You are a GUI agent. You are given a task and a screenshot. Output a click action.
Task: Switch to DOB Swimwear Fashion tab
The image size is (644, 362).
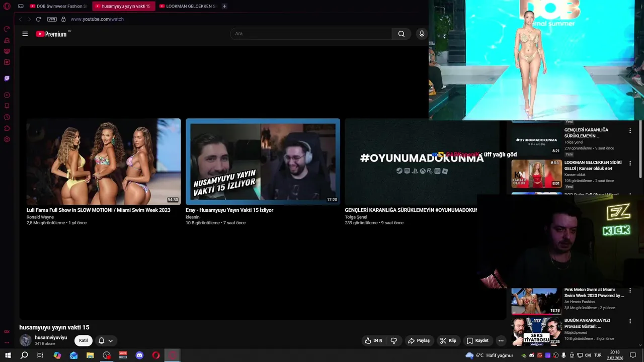58,6
